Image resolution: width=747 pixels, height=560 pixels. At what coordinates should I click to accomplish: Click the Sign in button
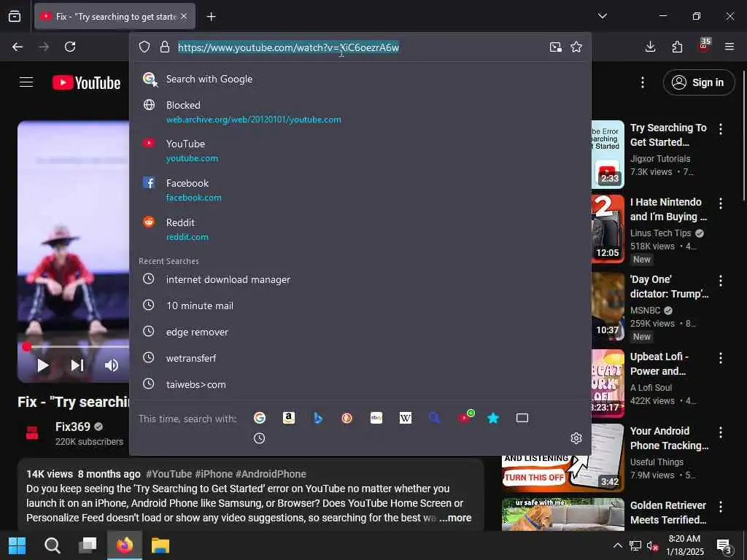(698, 82)
